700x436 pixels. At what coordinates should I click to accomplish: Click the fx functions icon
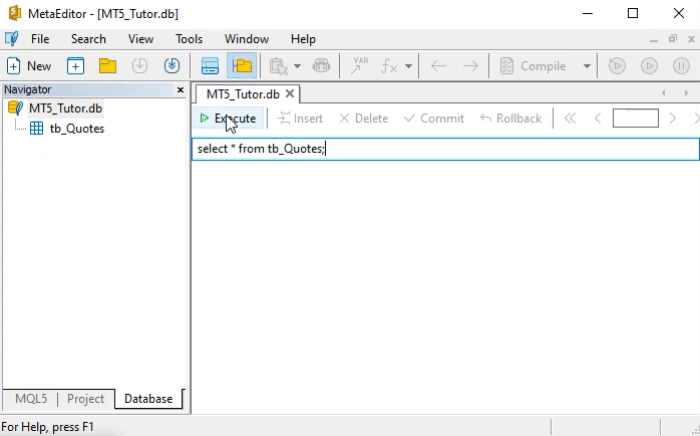[x=389, y=66]
